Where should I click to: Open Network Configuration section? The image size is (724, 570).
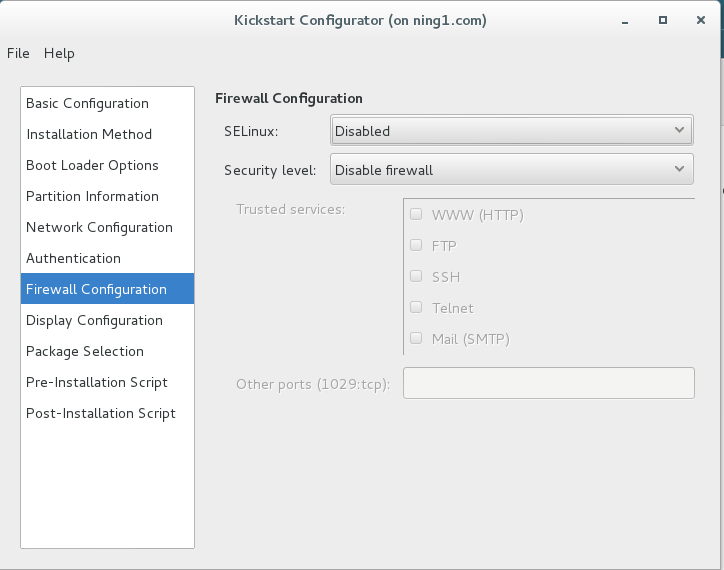point(99,227)
